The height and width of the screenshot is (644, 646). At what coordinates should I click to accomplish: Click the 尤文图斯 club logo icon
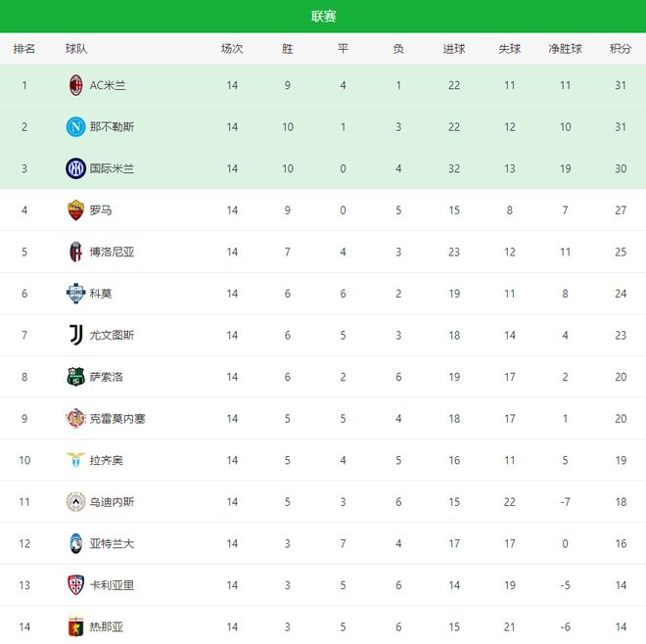(75, 335)
